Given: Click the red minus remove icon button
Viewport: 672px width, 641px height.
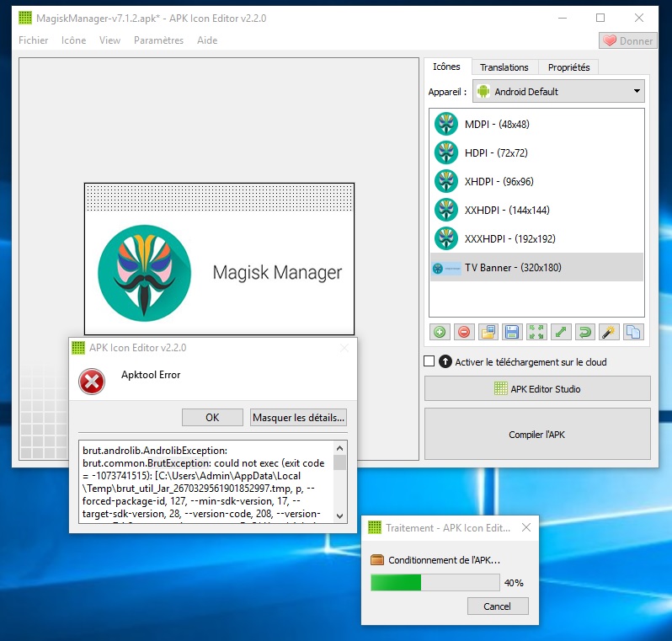Looking at the screenshot, I should pos(464,332).
